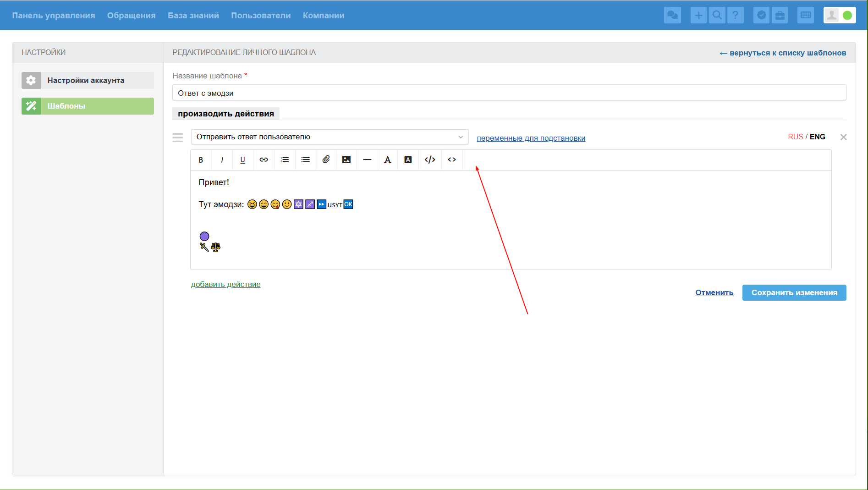Click the checkmark badge icon in header

coord(761,15)
